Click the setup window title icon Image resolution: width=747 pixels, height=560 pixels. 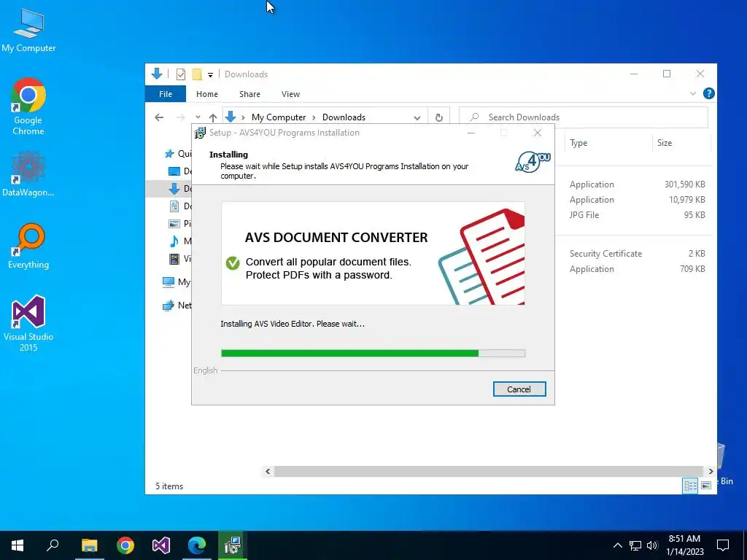pyautogui.click(x=200, y=133)
